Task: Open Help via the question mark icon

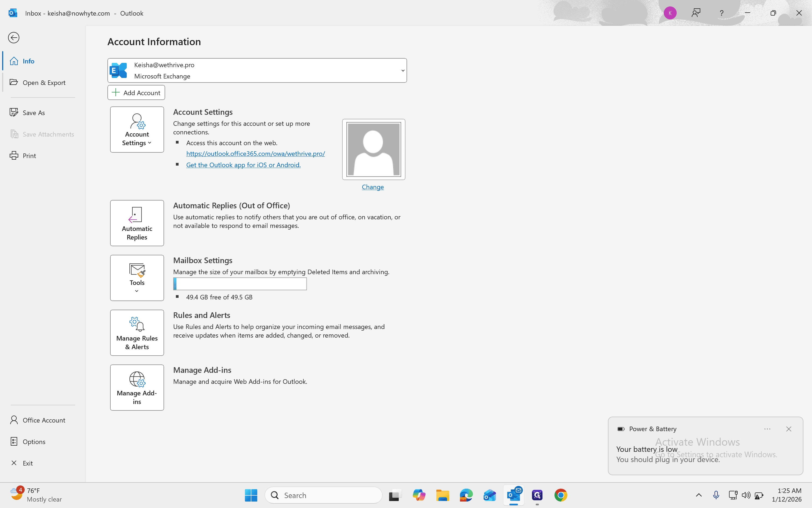Action: pos(722,13)
